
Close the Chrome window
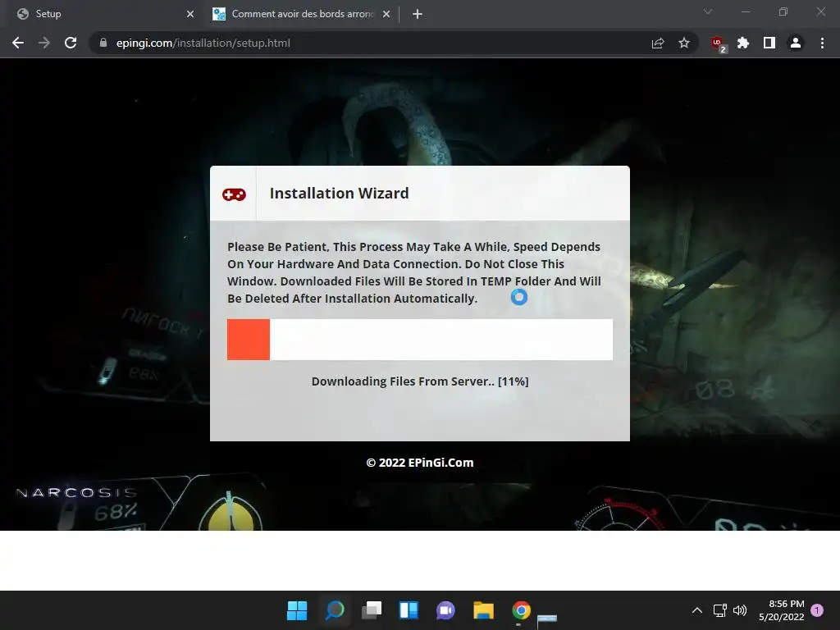pyautogui.click(x=821, y=11)
